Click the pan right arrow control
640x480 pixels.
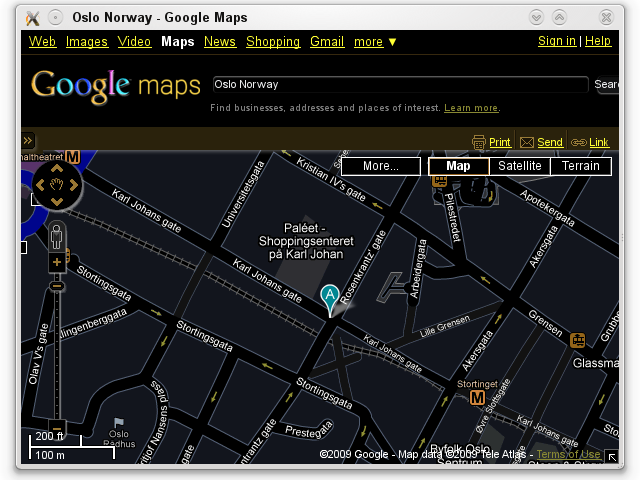(x=74, y=185)
